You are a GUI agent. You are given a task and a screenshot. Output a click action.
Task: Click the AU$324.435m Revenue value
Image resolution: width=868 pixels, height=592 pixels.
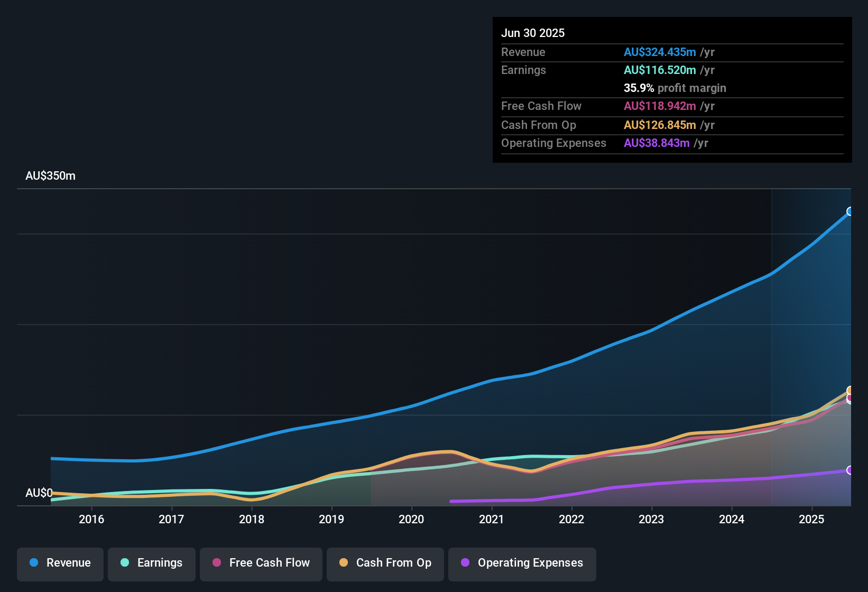coord(660,52)
